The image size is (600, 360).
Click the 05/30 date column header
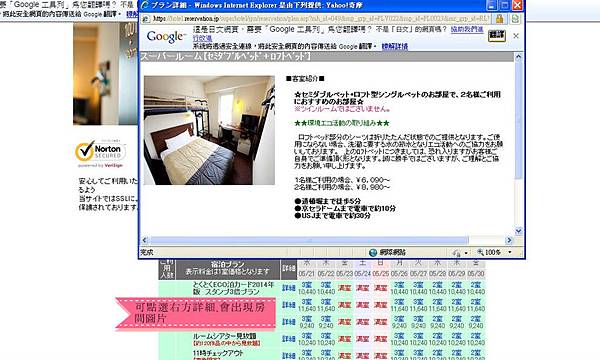pos(476,274)
